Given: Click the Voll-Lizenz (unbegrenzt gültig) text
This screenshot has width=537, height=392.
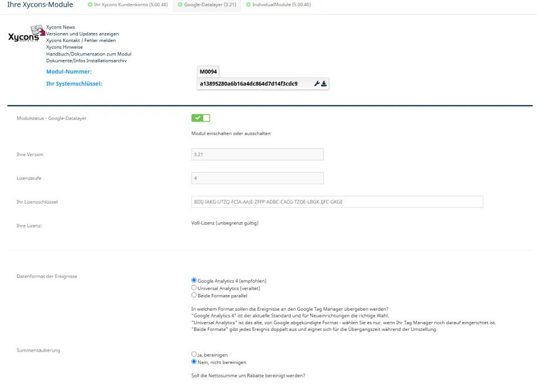Looking at the screenshot, I should tap(225, 223).
